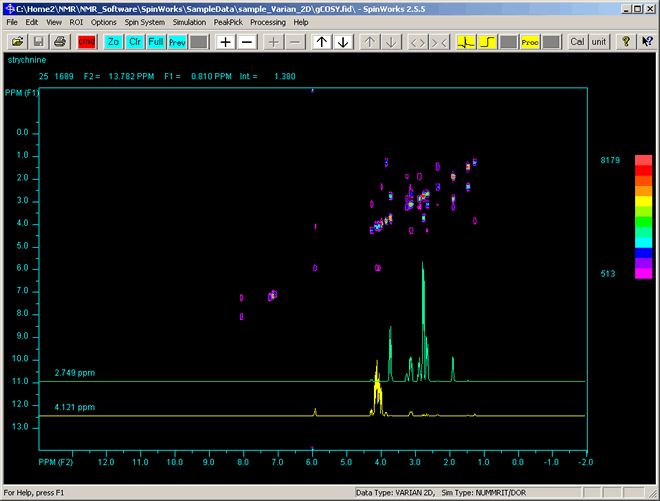660x501 pixels.
Task: Click the PPM (F2) axis label
Action: pyautogui.click(x=56, y=462)
